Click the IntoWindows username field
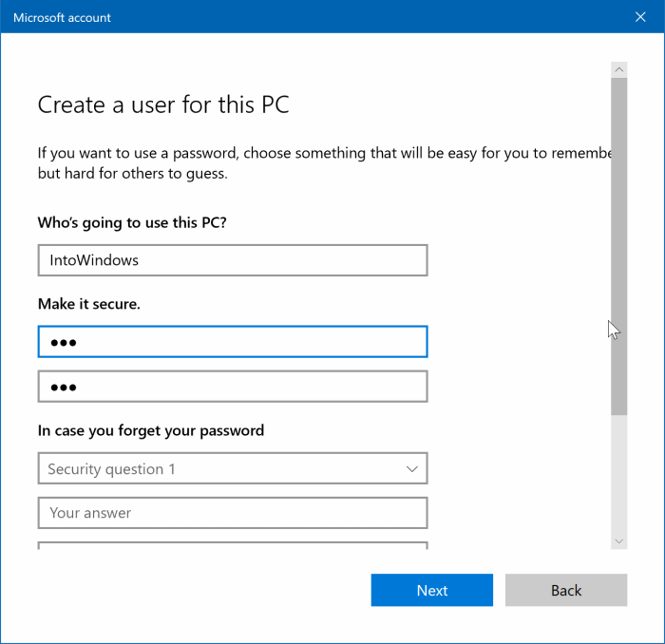 (x=233, y=260)
